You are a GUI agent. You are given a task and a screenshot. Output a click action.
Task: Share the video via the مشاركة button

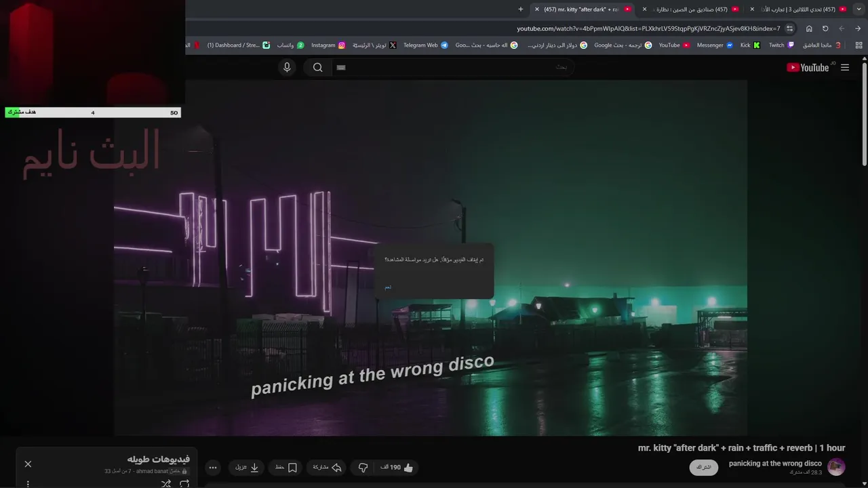point(326,467)
